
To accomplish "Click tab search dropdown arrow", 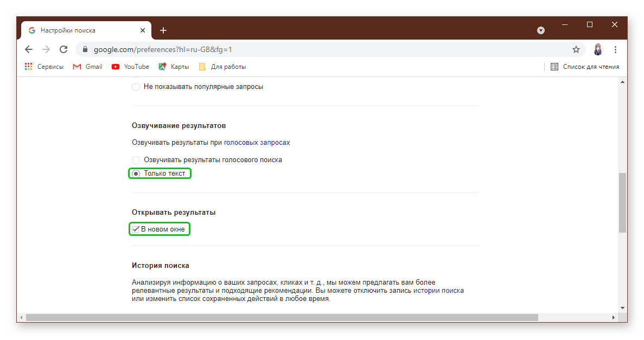I will coord(541,30).
